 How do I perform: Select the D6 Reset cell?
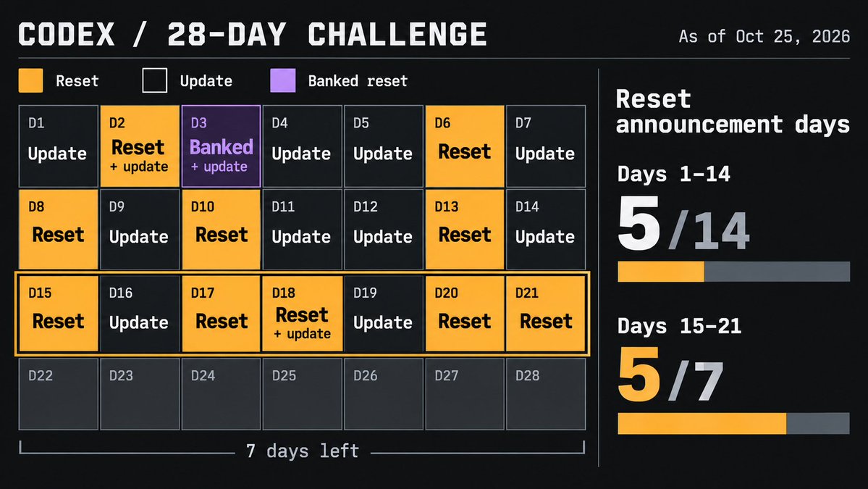[x=465, y=146]
